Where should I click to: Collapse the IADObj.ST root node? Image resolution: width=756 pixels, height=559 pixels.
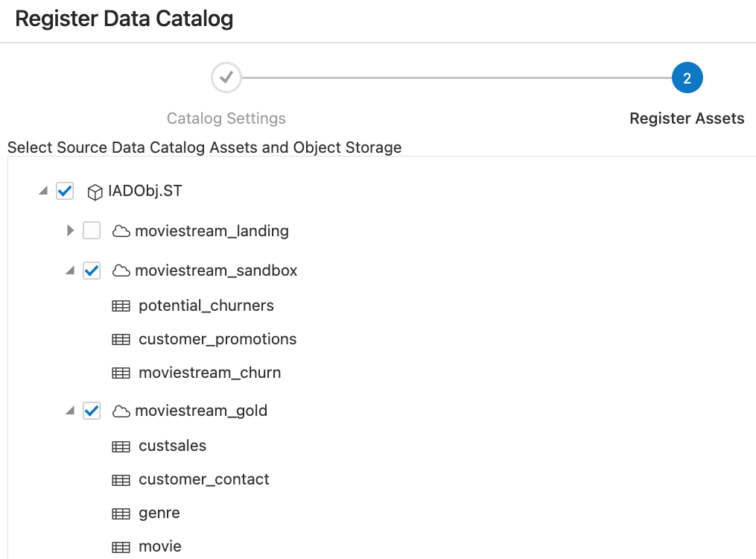[42, 192]
